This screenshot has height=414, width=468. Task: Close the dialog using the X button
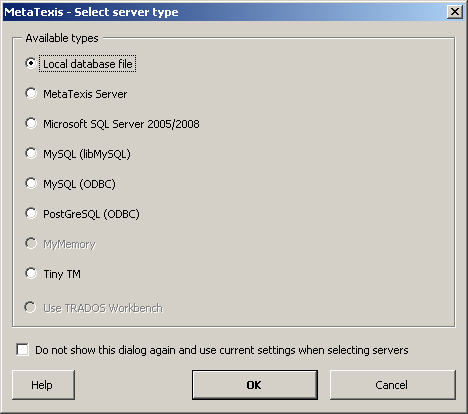[455, 12]
